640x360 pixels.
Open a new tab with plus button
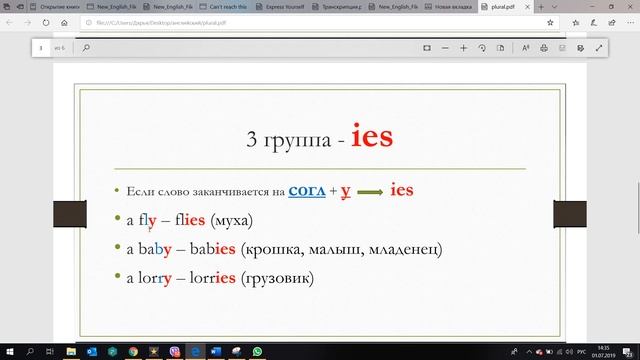[541, 7]
